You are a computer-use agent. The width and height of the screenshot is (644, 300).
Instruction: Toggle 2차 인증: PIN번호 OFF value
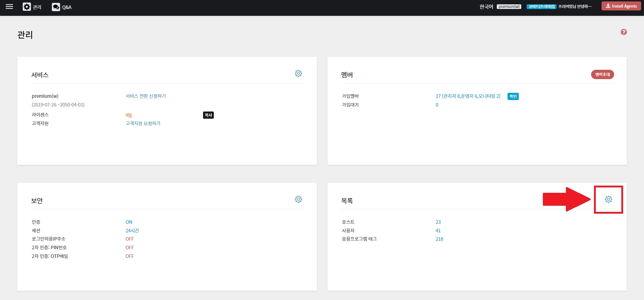point(130,247)
